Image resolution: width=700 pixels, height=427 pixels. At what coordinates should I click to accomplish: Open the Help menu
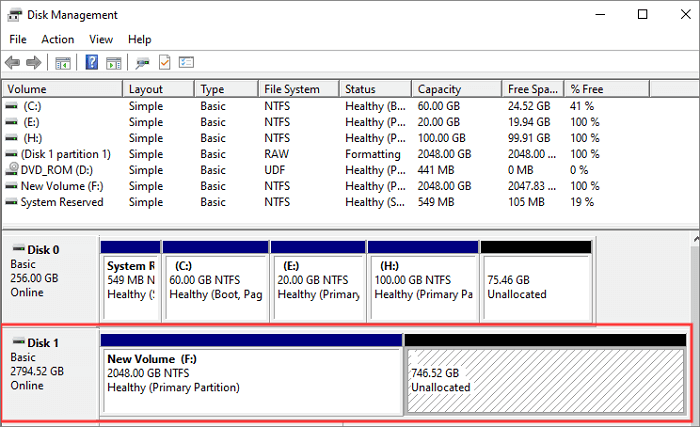click(140, 39)
